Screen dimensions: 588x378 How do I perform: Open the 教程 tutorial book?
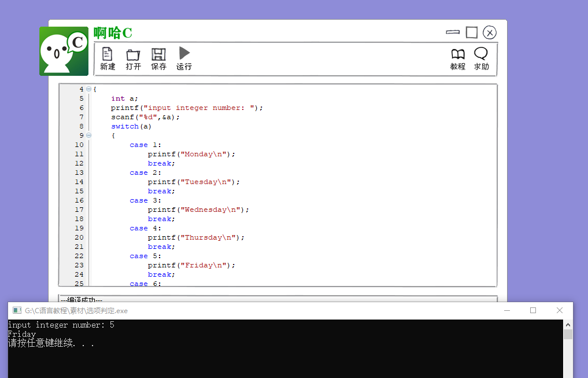click(457, 59)
